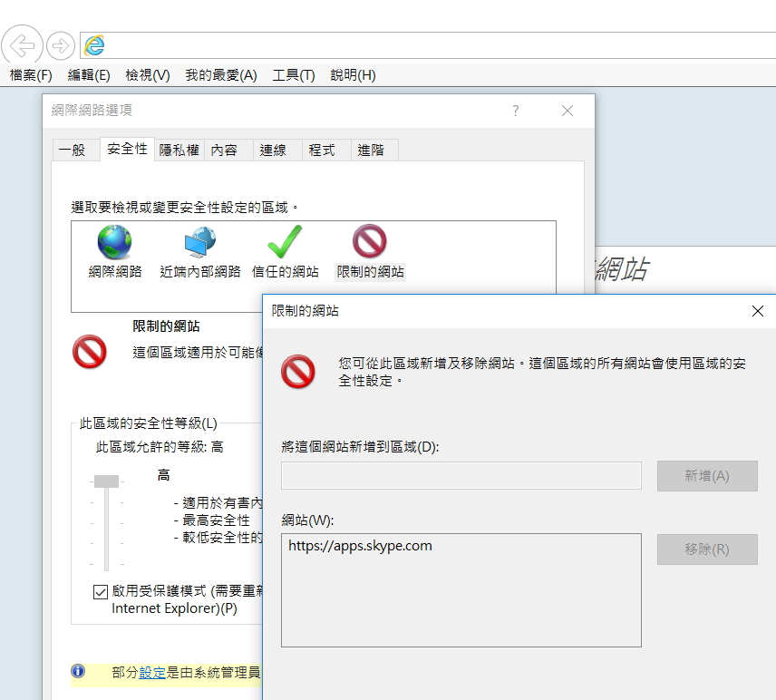The image size is (776, 700).
Task: Close the 限制的網站 dialog
Action: point(757,311)
